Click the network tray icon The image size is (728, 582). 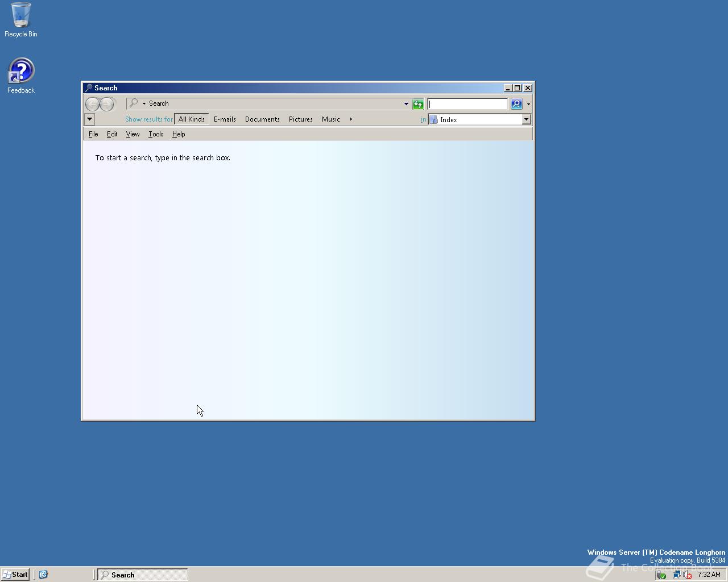[676, 575]
